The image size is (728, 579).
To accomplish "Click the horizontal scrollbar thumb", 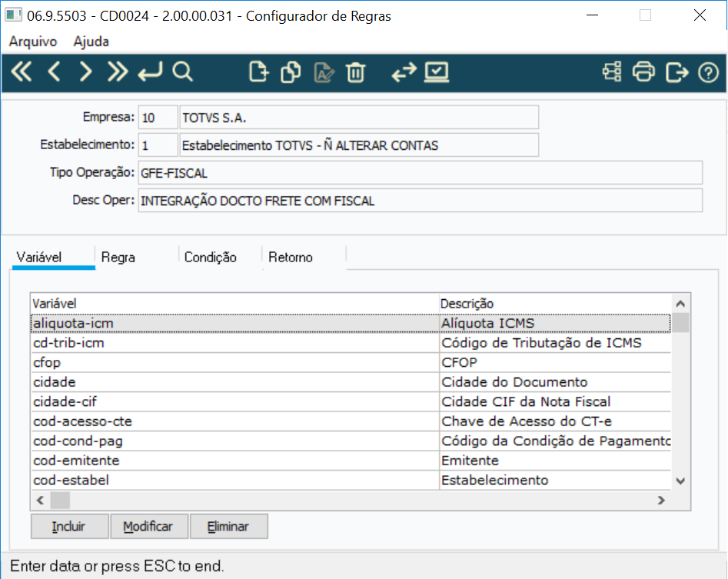I will tap(60, 500).
